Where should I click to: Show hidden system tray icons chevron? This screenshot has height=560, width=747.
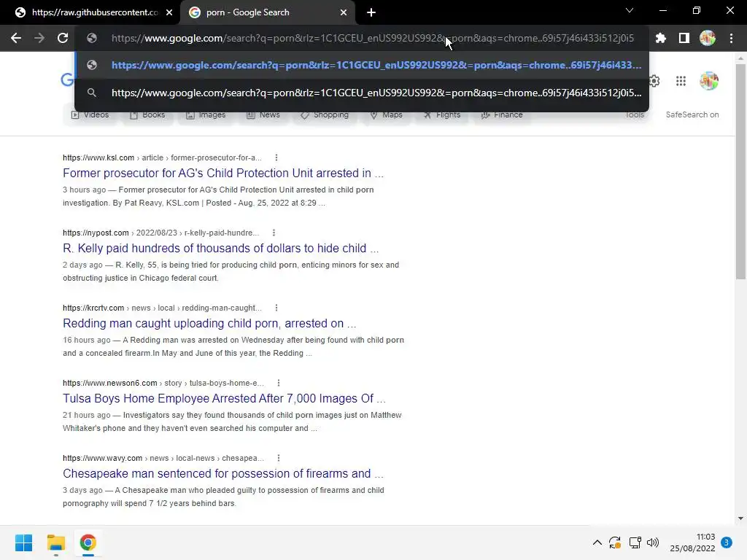coord(597,542)
